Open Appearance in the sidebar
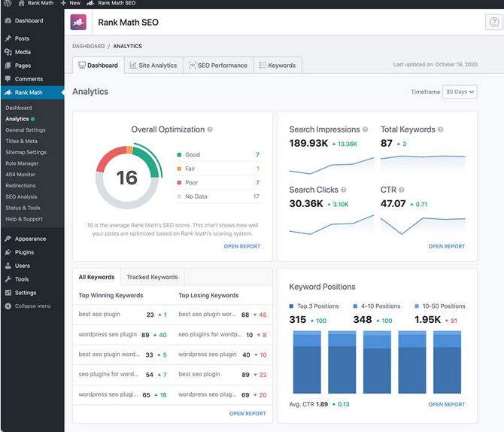Viewport: 504px width, 432px height. (30, 239)
